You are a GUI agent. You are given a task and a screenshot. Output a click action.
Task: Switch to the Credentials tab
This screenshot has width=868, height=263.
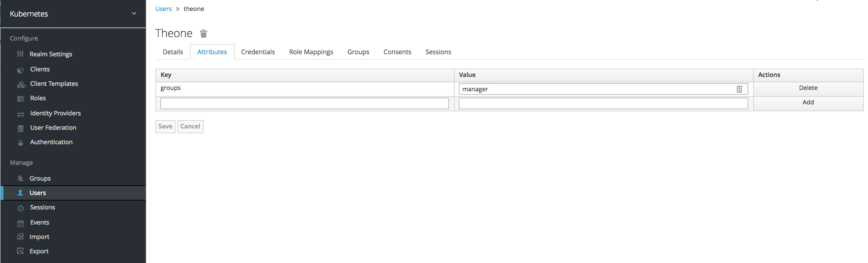258,52
